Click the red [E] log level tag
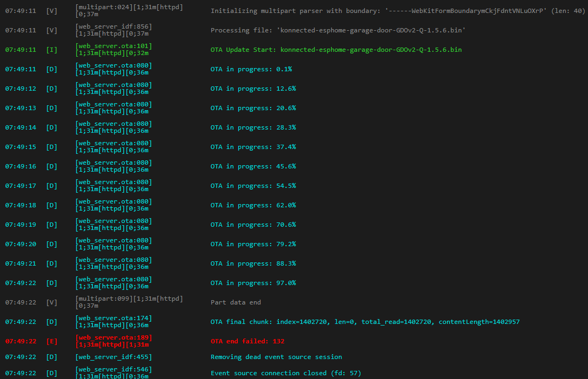Viewport: 588px width, 379px height. 51,341
